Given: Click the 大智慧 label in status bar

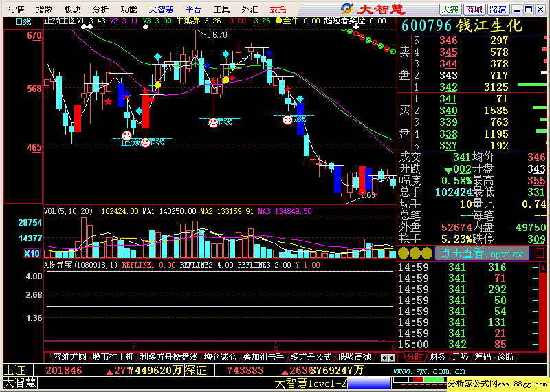Looking at the screenshot, I should coord(20,383).
